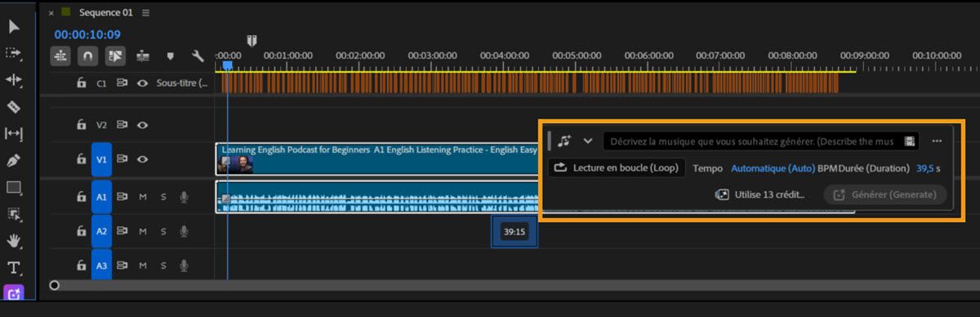
Task: Toggle insert sequences as nests button
Action: (61, 56)
